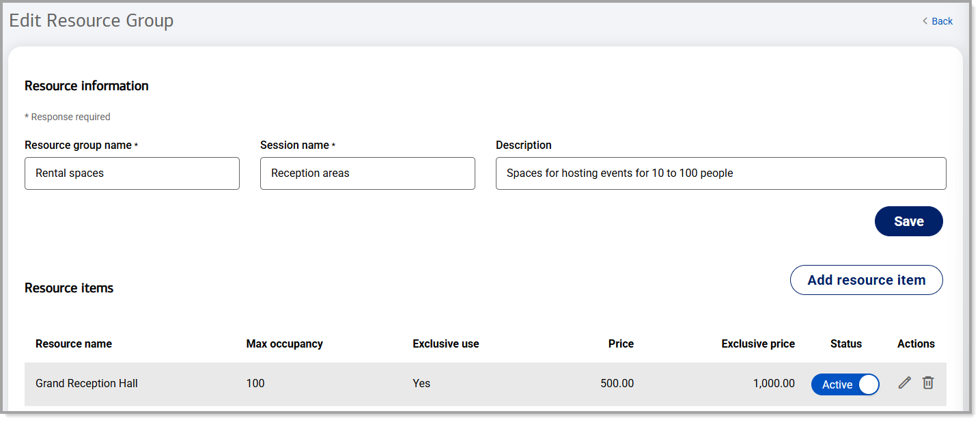This screenshot has width=980, height=422.
Task: Click the Resource items section heading
Action: [x=69, y=288]
